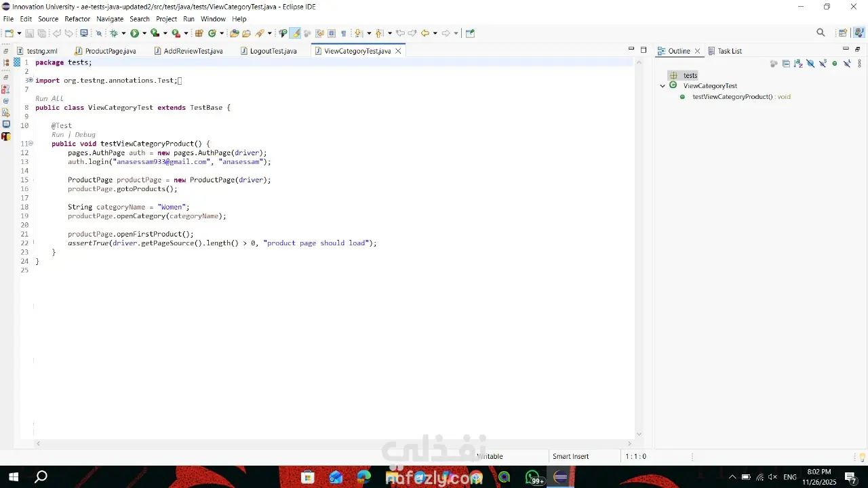
Task: Click the Package Explorer icon in left sidebar
Action: pyautogui.click(x=6, y=62)
